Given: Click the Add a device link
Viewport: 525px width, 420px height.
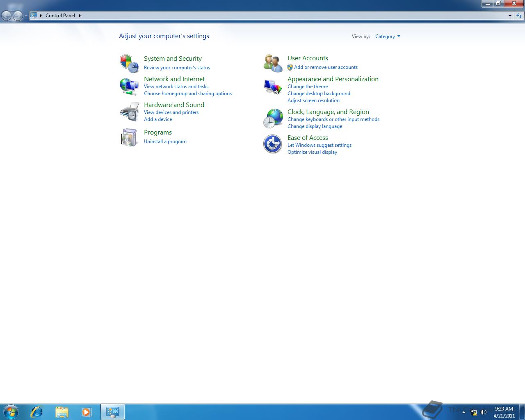Looking at the screenshot, I should coord(158,119).
